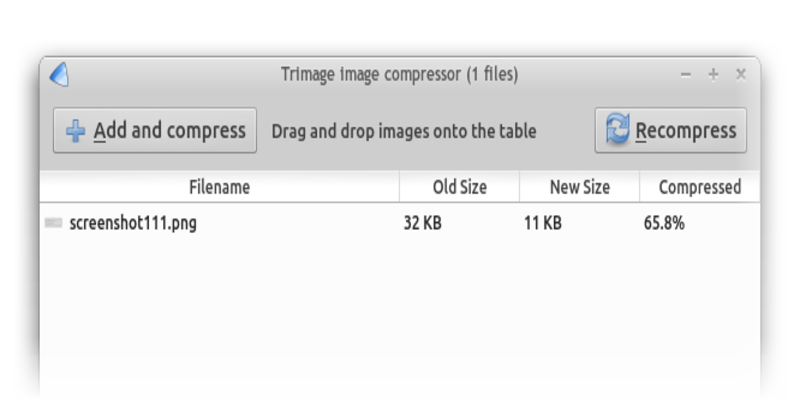Minimize the Trimage window
Screen dimensions: 800x400
click(x=686, y=74)
